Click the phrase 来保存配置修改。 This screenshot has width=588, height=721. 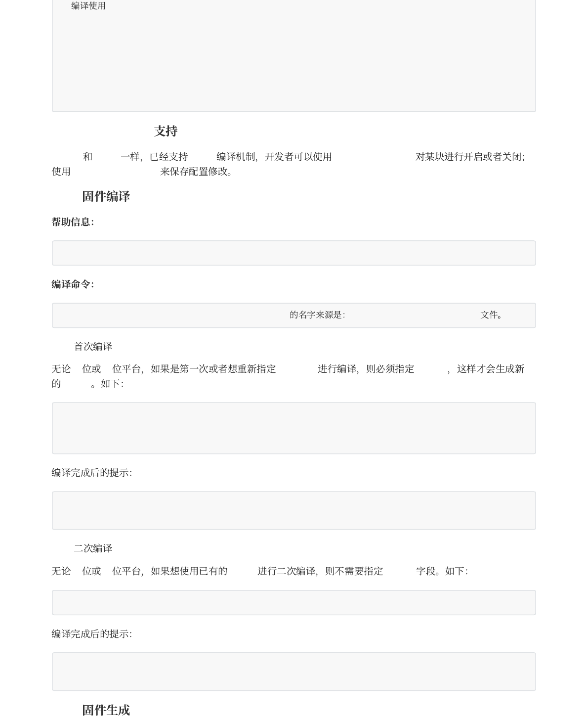coord(197,172)
